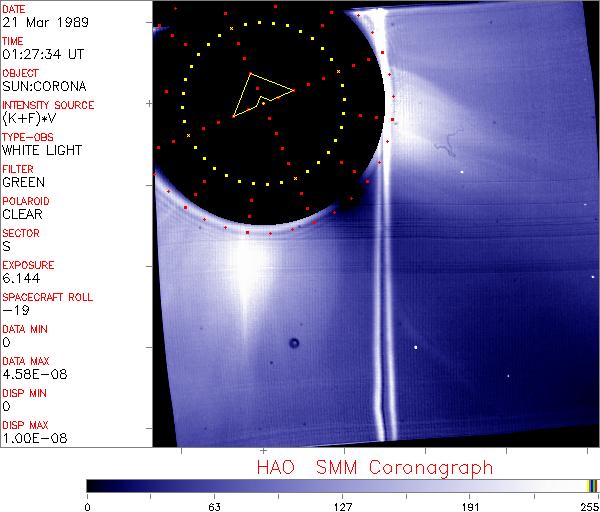Click the yellow end segment of the color bar
The image size is (600, 512).
pos(590,485)
